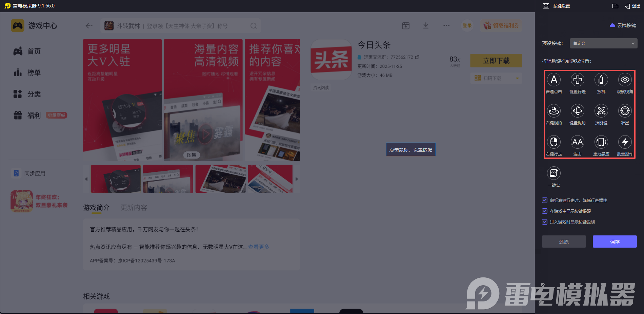Open the 首页 sidebar item
Image resolution: width=644 pixels, height=314 pixels.
coord(27,51)
